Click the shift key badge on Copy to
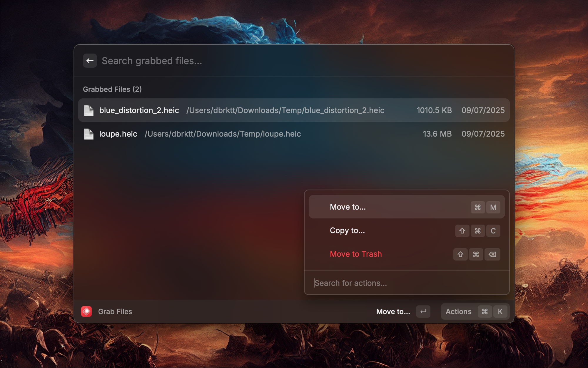This screenshot has height=368, width=588. pyautogui.click(x=462, y=231)
